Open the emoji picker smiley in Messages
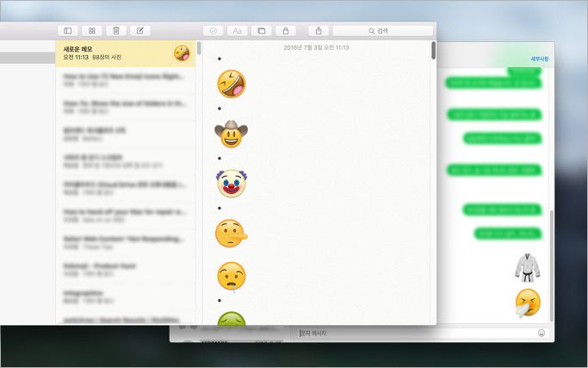Image resolution: width=588 pixels, height=368 pixels. click(x=542, y=333)
